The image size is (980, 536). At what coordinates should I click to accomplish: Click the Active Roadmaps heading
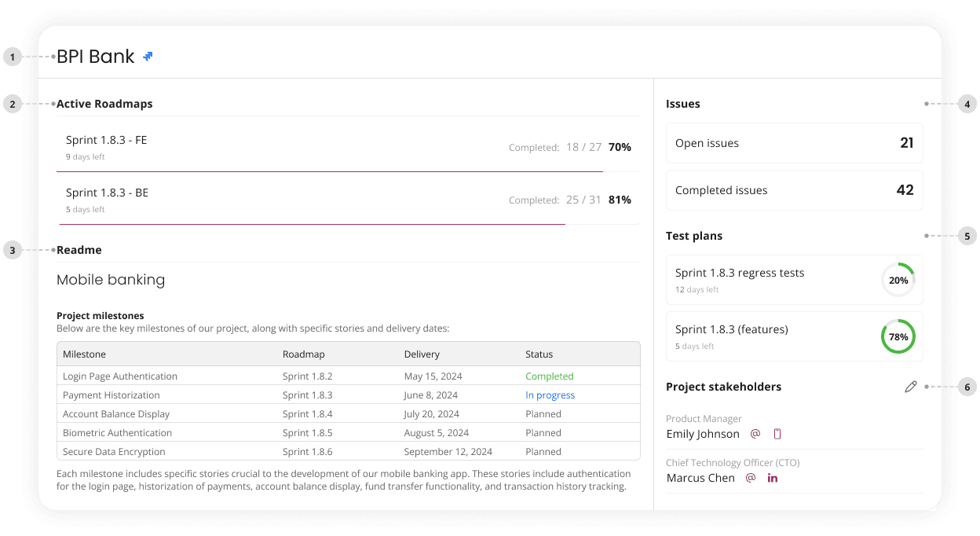(104, 104)
